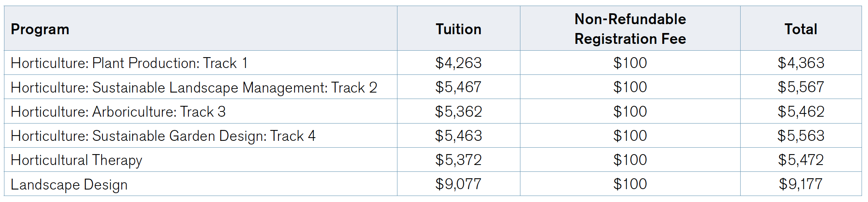The height and width of the screenshot is (202, 868).
Task: Select the $5,563 total cell
Action: coord(801,136)
